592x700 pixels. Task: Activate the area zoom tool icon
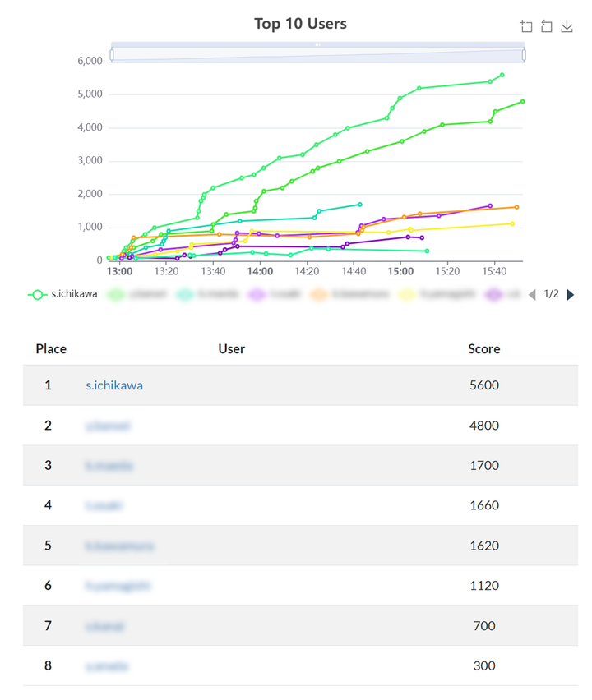click(x=526, y=26)
